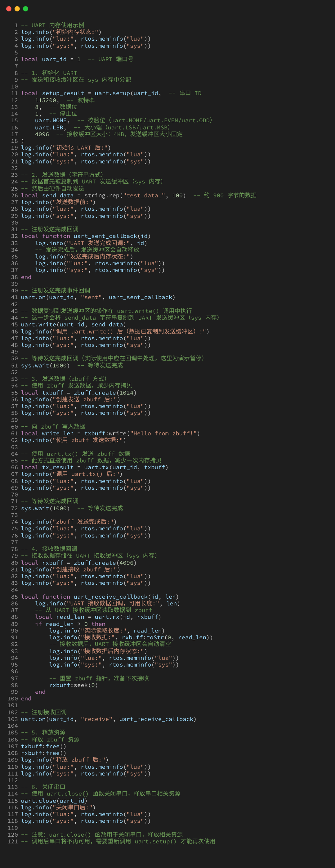
Task: Click the green maximize window button
Action: 25,9
